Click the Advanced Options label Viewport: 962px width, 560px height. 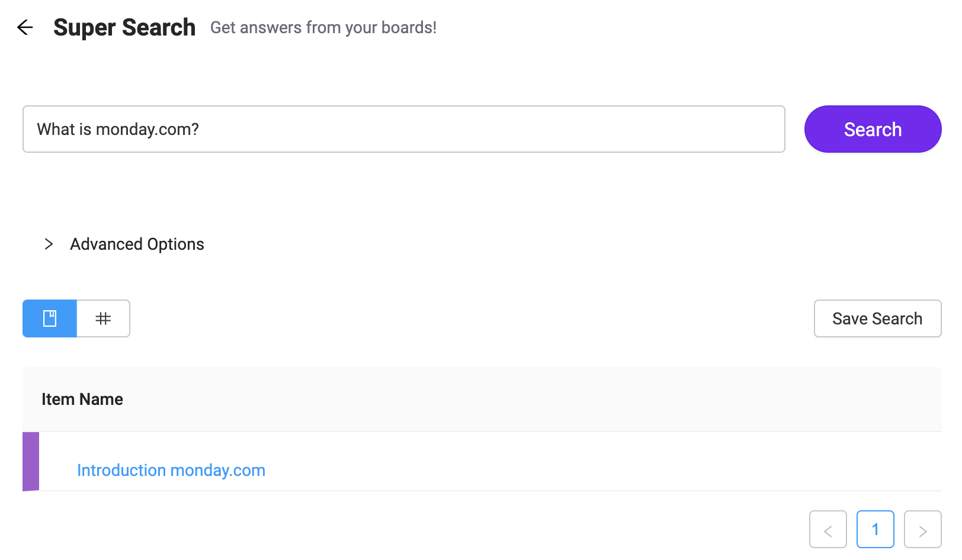(137, 244)
